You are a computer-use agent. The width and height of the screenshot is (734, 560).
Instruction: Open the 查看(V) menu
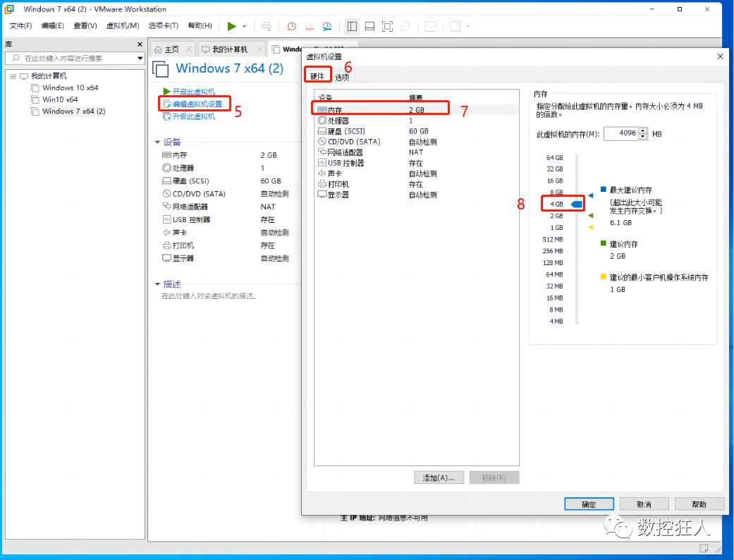(x=85, y=26)
